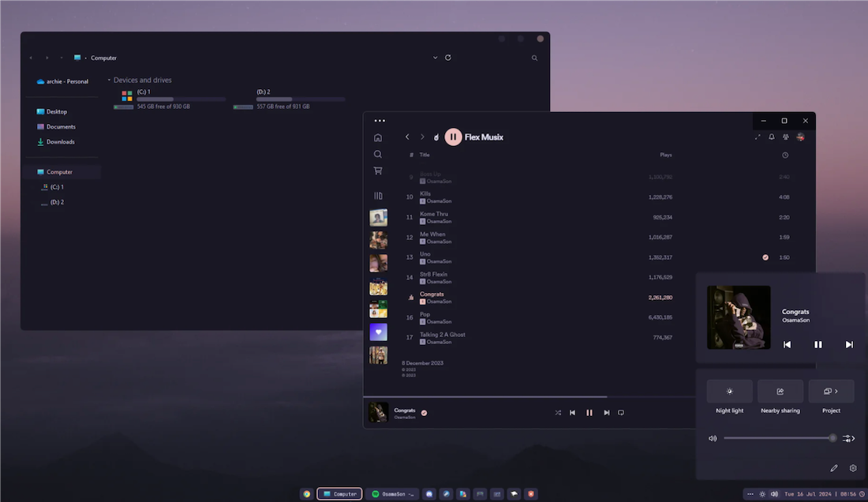The height and width of the screenshot is (502, 868).
Task: Click the Nearby sharing button
Action: [780, 391]
